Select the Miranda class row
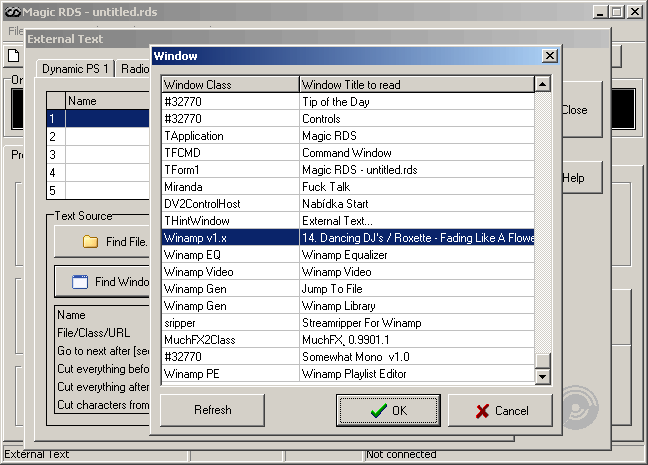The width and height of the screenshot is (648, 465). point(348,186)
